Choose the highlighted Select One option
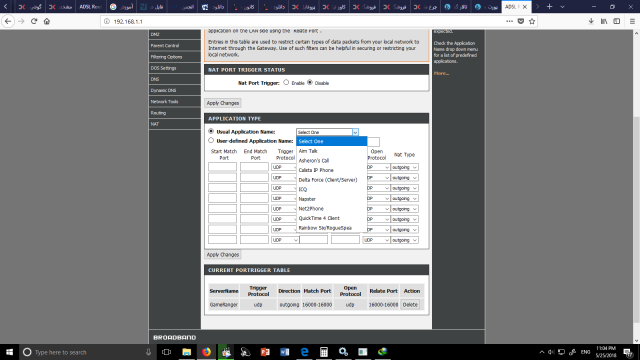This screenshot has height=360, width=640. [331, 141]
